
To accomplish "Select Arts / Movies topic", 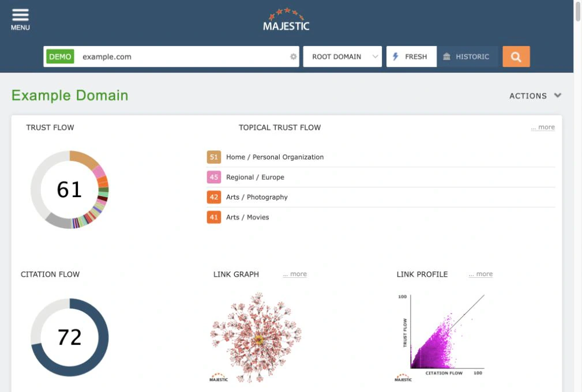I will 247,217.
